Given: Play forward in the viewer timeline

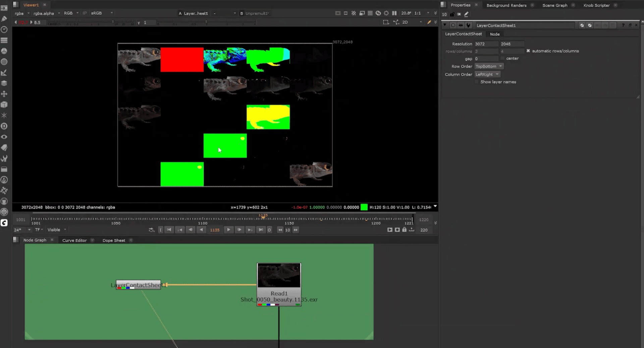Looking at the screenshot, I should (228, 230).
